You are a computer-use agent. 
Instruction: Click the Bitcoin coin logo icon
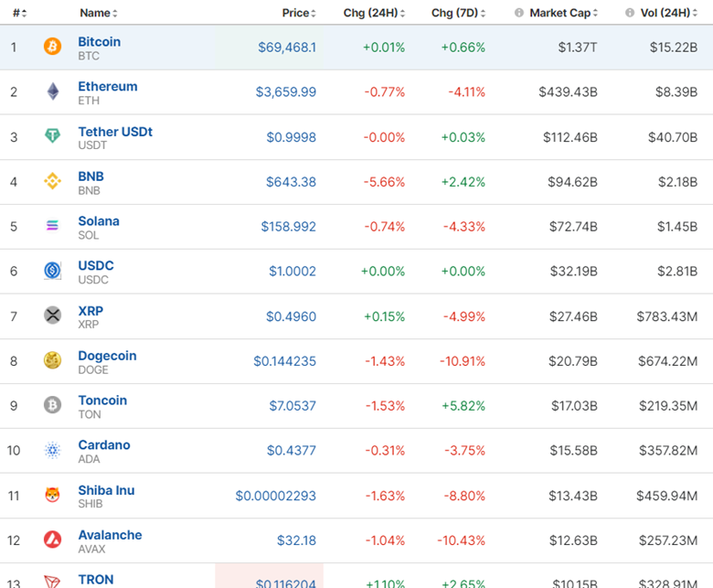point(52,47)
